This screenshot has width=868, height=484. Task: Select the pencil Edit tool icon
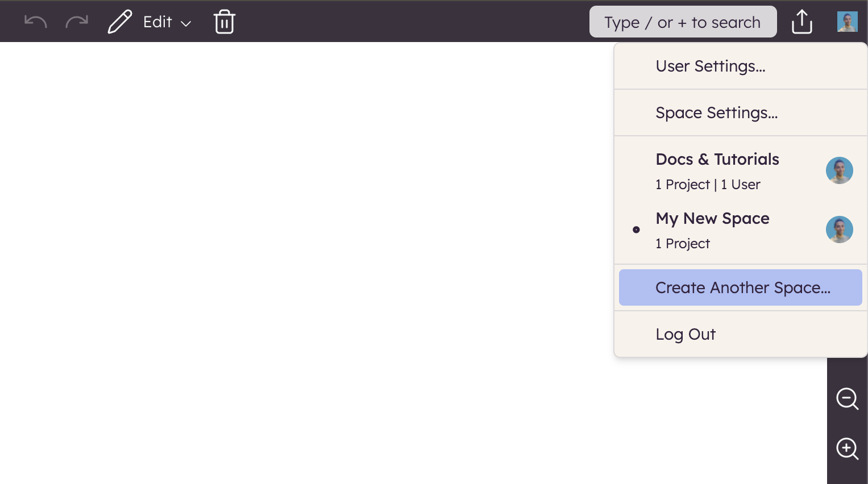(x=120, y=22)
